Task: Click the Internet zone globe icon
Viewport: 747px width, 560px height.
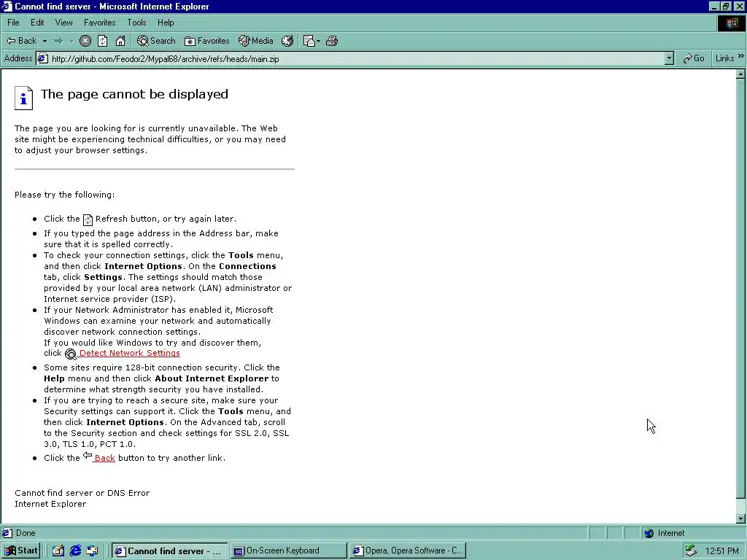Action: tap(649, 533)
